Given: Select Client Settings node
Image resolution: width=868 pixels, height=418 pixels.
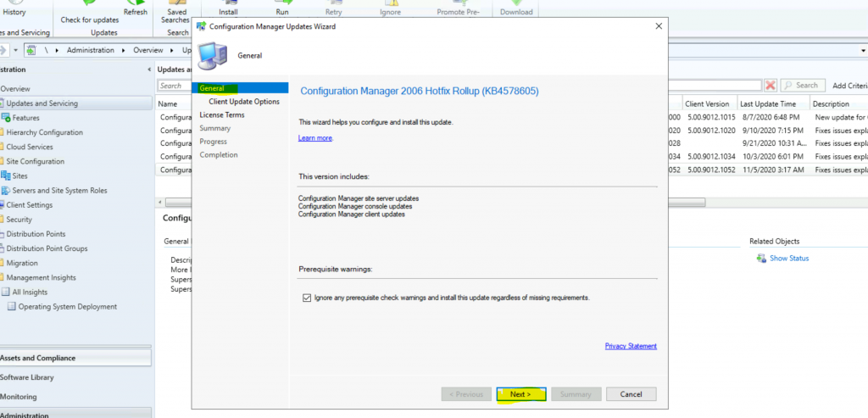Looking at the screenshot, I should pyautogui.click(x=30, y=205).
